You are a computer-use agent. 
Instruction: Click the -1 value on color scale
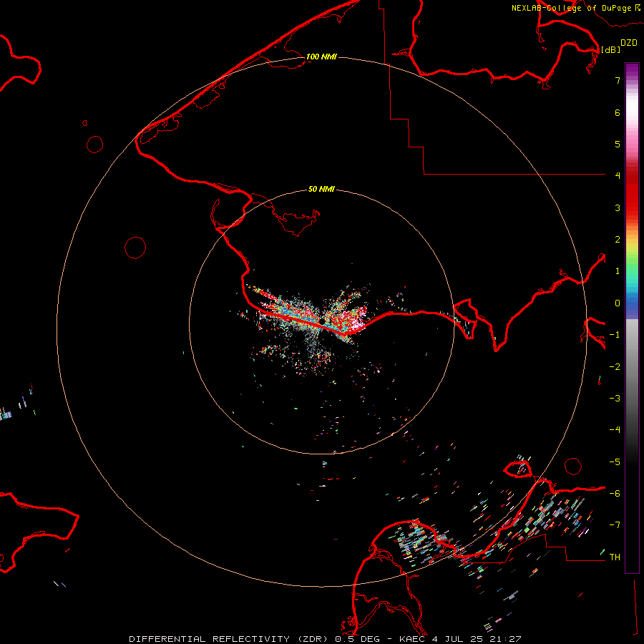(615, 335)
